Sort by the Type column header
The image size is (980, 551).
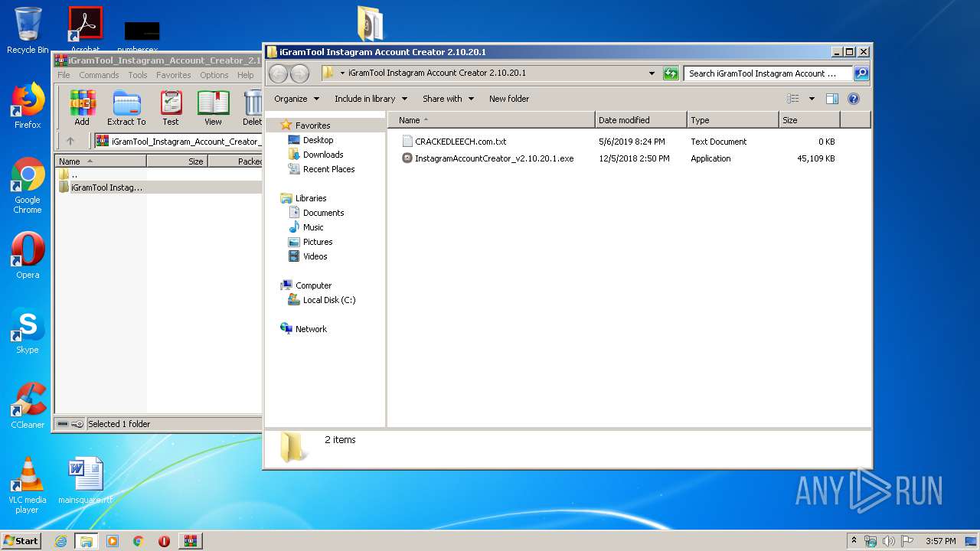coord(733,120)
